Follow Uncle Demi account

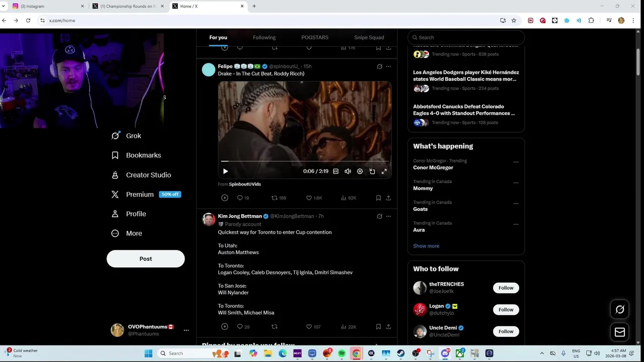click(x=506, y=331)
